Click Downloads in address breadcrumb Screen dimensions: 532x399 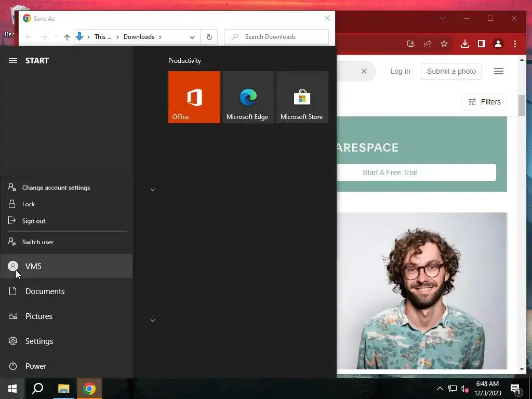139,37
